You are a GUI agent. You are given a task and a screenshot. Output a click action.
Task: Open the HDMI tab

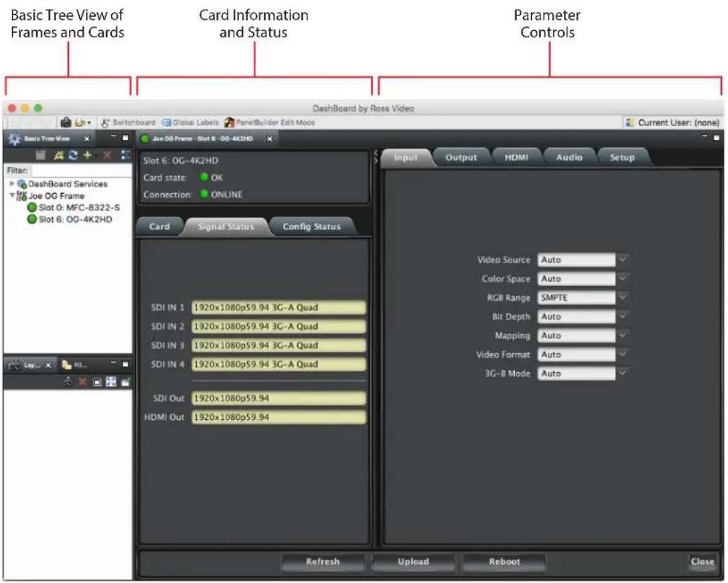[516, 157]
